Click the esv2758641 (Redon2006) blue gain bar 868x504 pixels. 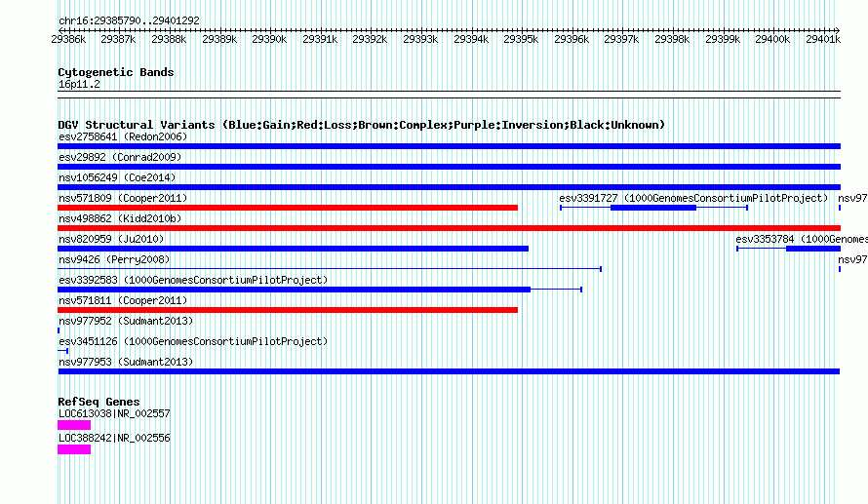449,146
